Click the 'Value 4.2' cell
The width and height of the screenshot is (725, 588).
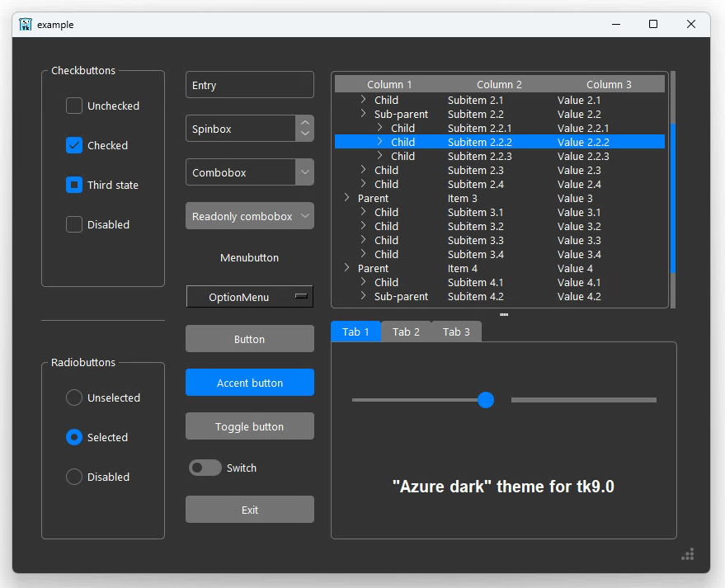point(579,296)
